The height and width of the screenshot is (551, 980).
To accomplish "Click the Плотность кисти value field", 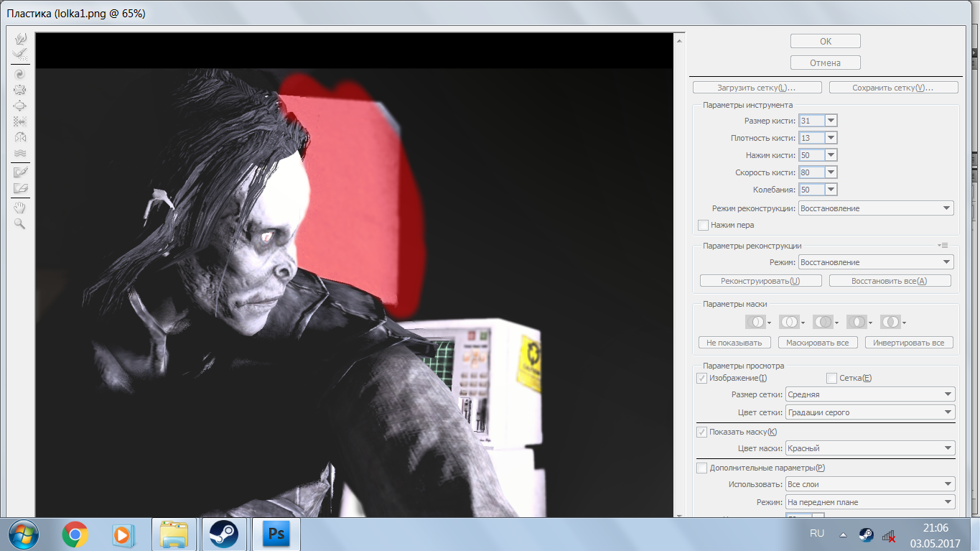I will [811, 138].
